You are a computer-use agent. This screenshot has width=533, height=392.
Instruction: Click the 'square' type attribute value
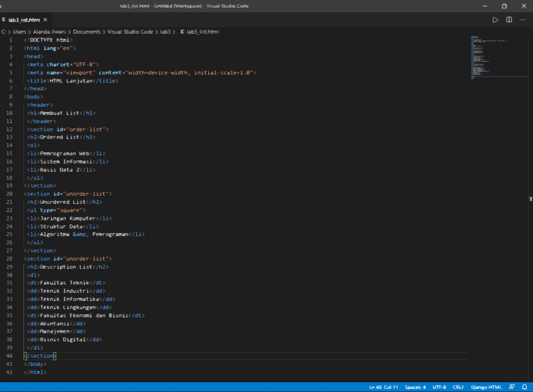[69, 210]
